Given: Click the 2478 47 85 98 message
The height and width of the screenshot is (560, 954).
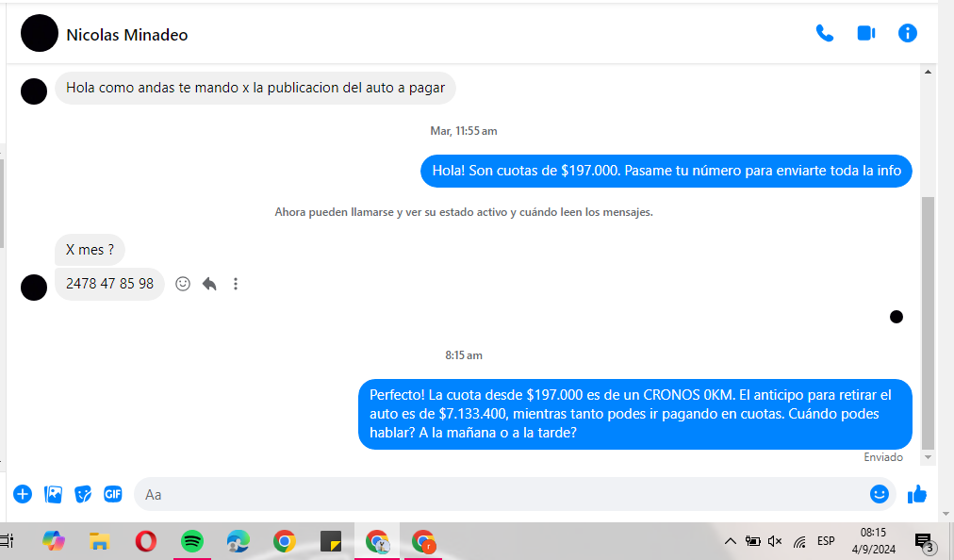Looking at the screenshot, I should (109, 284).
